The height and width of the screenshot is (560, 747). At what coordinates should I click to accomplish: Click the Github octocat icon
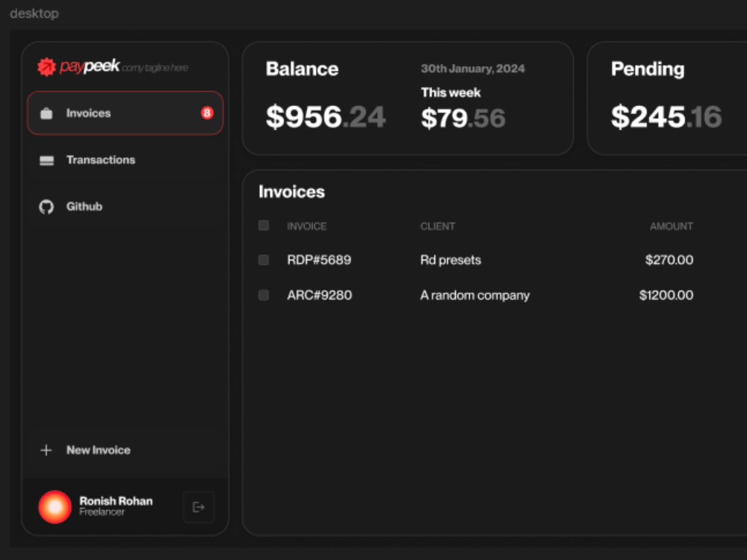pos(46,207)
